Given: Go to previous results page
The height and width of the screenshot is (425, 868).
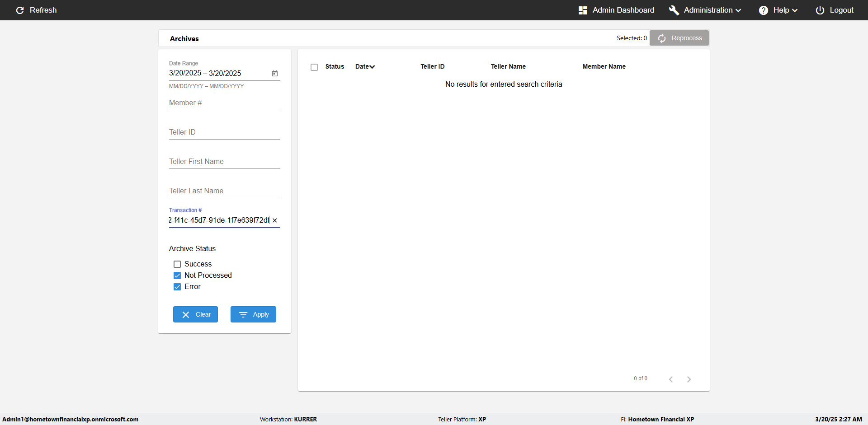Looking at the screenshot, I should pyautogui.click(x=671, y=379).
